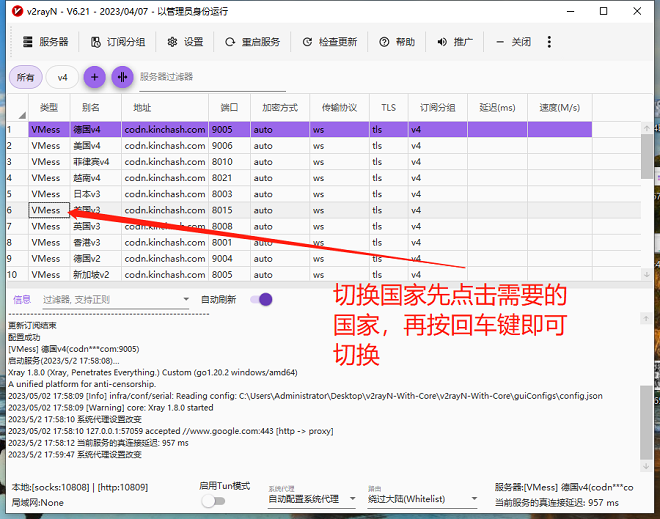Expand the 路由 routing Whitelist dropdown
The height and width of the screenshot is (519, 660).
[412, 499]
